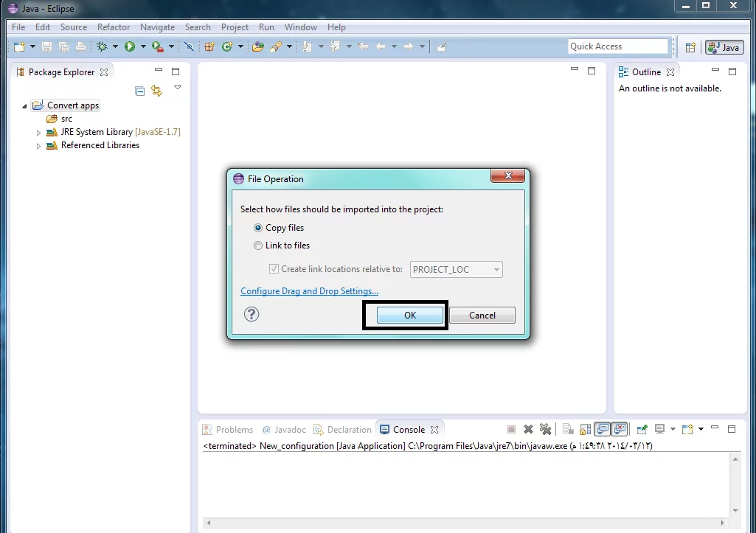Click the Debug bug icon in toolbar

(102, 46)
